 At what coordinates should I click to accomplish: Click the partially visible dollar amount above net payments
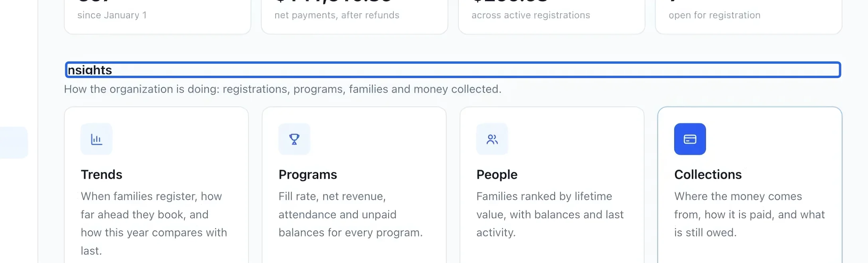pos(333,2)
